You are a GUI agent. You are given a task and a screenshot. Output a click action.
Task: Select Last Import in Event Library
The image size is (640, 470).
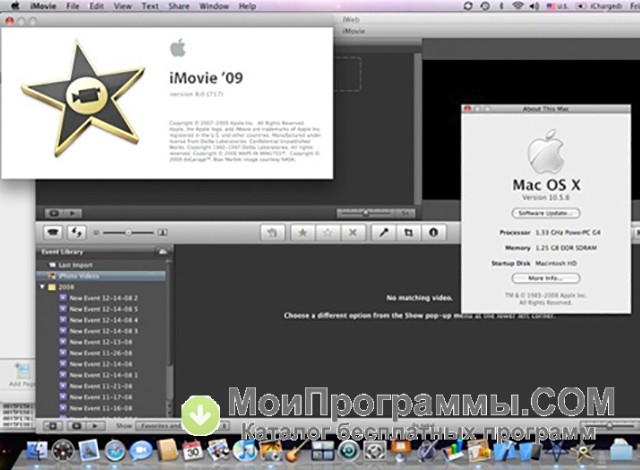102,265
